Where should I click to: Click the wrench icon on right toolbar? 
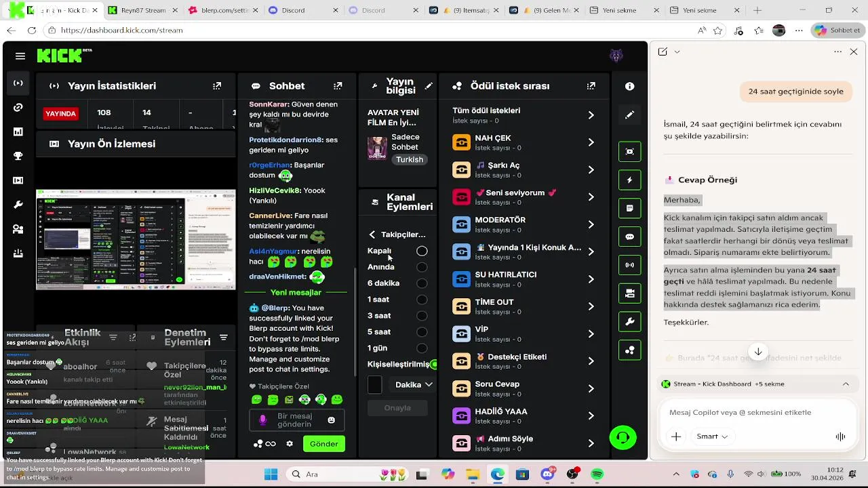coord(630,321)
